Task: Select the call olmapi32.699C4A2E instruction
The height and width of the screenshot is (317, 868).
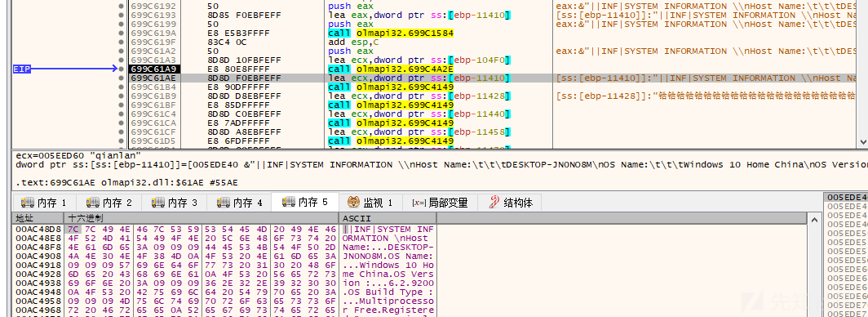Action: pyautogui.click(x=391, y=69)
